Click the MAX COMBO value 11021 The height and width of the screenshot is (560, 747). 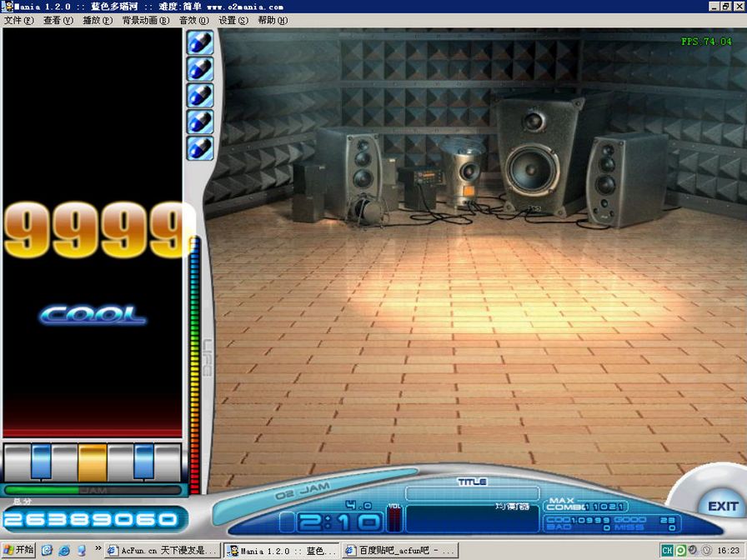605,507
